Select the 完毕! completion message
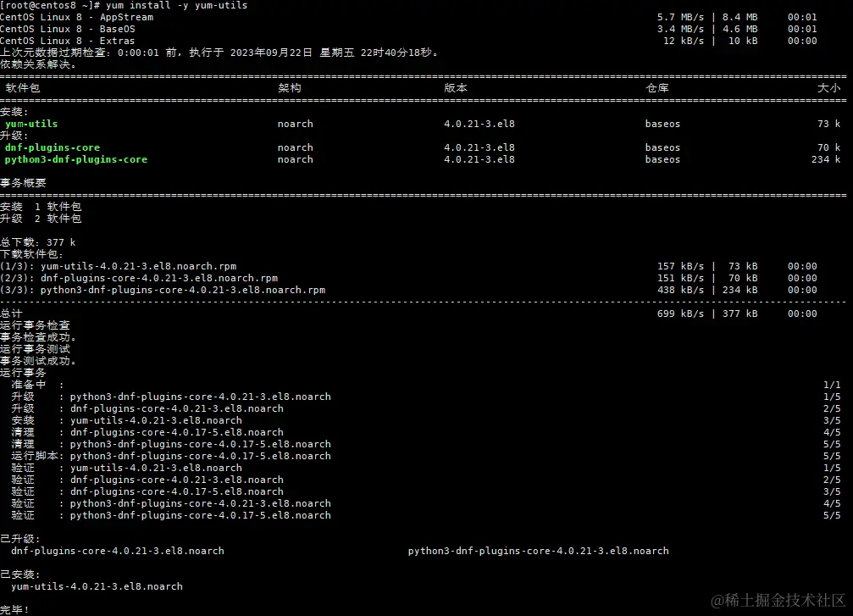This screenshot has height=616, width=853. [x=13, y=608]
